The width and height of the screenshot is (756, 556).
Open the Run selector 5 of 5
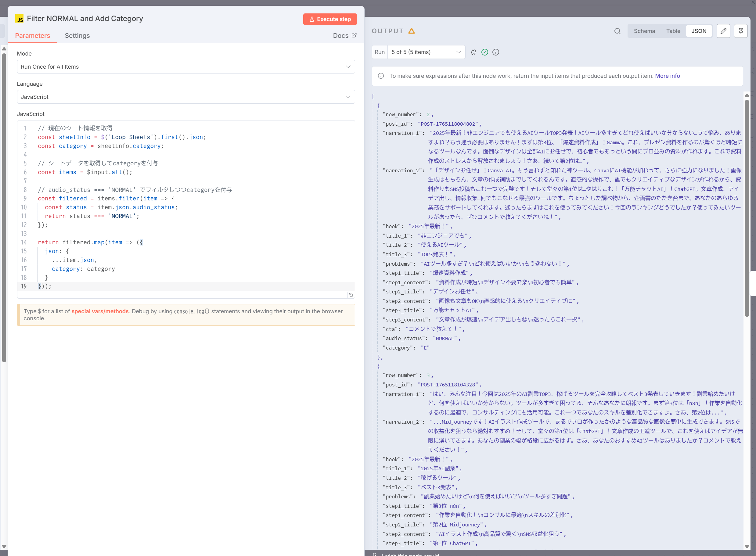pos(426,52)
